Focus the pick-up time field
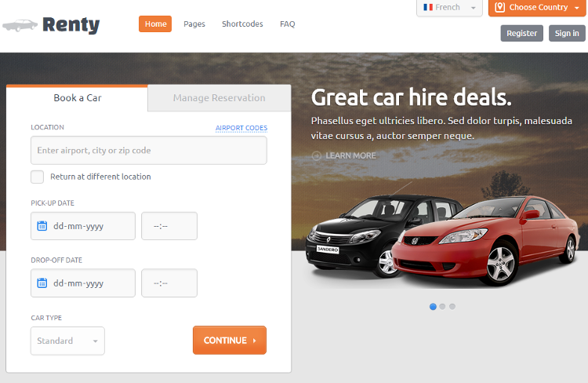Image resolution: width=588 pixels, height=383 pixels. 169,226
